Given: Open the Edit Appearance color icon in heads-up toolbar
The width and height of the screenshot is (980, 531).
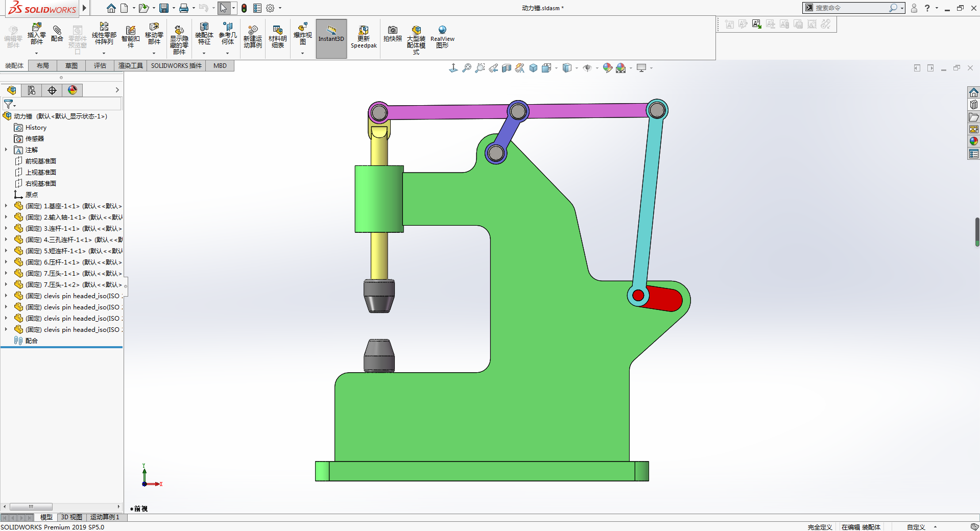Looking at the screenshot, I should (x=607, y=68).
